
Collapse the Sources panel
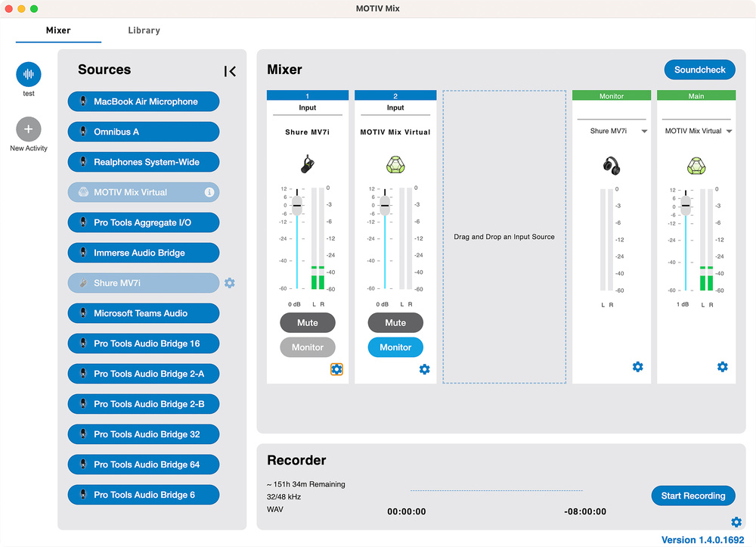coord(230,71)
